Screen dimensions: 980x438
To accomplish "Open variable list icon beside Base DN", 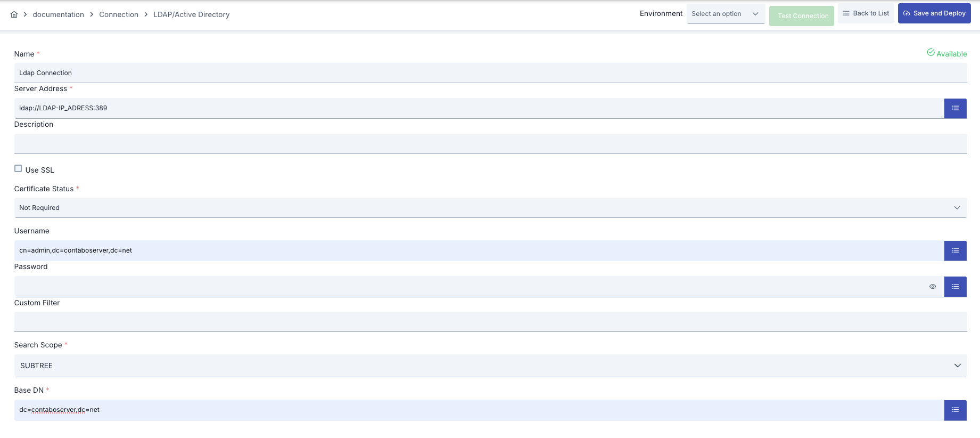I will click(x=955, y=410).
